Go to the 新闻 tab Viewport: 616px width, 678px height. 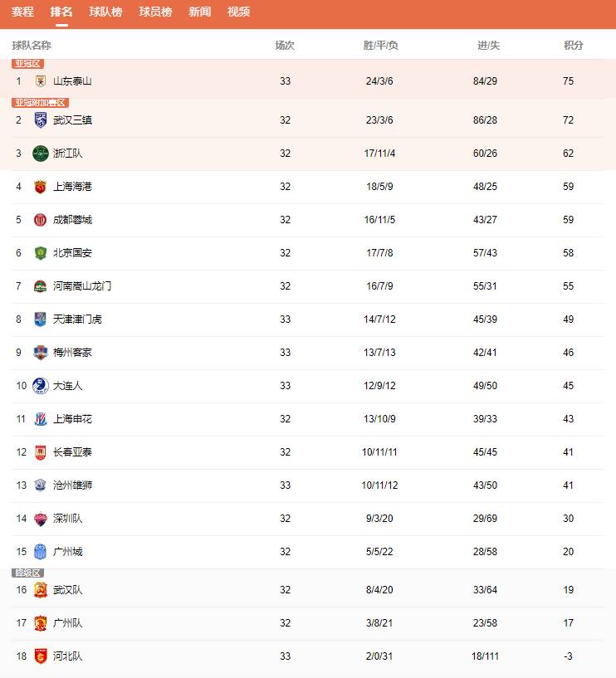tap(200, 12)
